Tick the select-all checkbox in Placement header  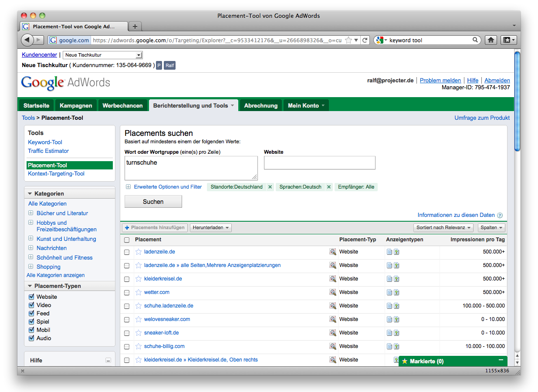tap(127, 240)
